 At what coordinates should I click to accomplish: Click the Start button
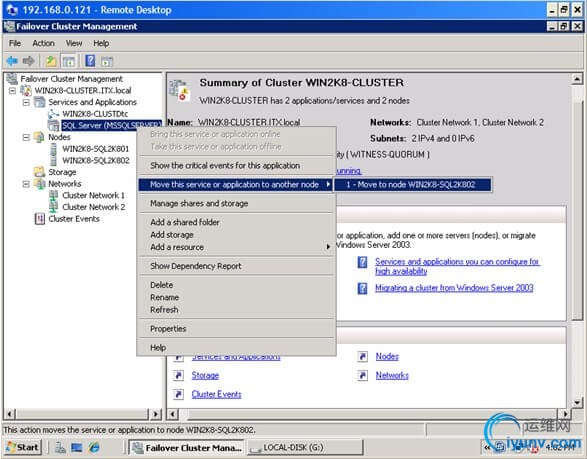pyautogui.click(x=22, y=447)
